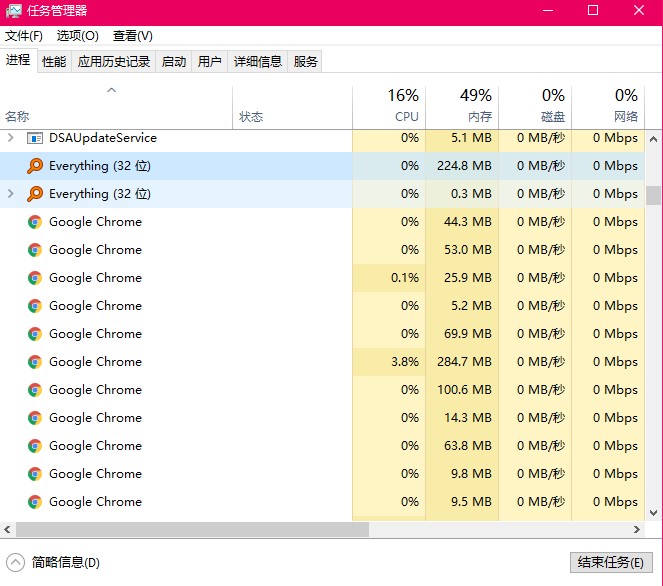Sort by the 网络 column header
This screenshot has height=586, width=663.
pyautogui.click(x=608, y=108)
